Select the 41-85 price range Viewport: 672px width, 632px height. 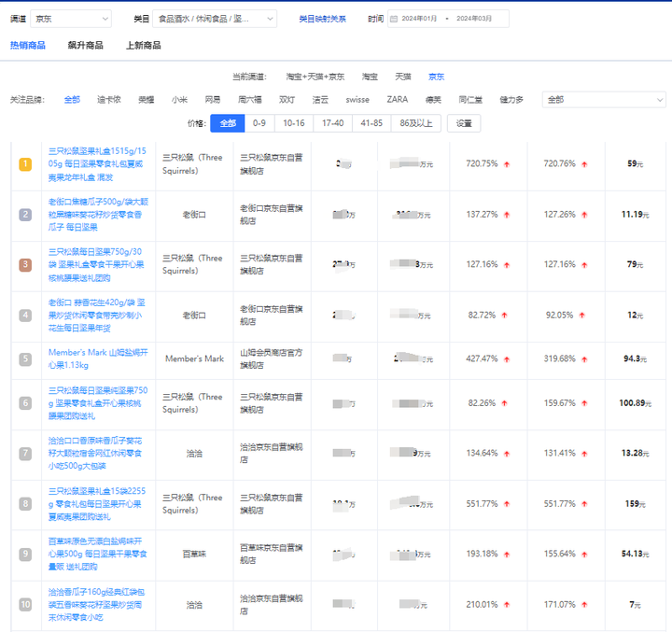click(x=371, y=123)
